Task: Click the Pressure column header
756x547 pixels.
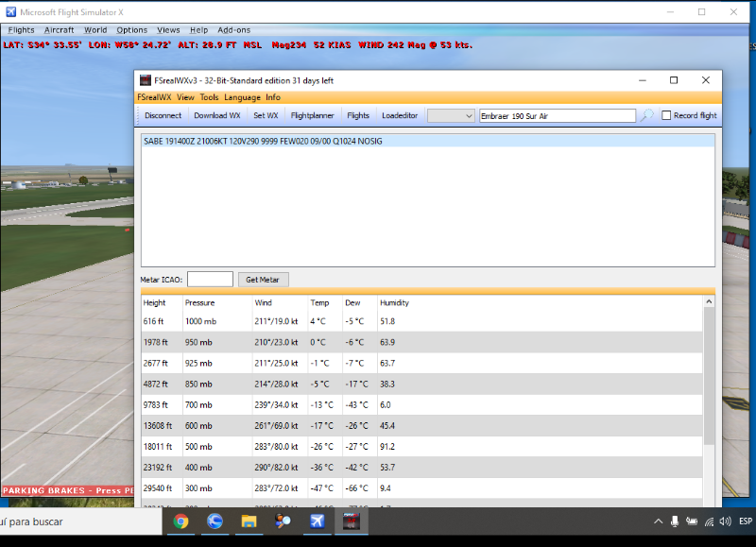Action: [x=200, y=302]
